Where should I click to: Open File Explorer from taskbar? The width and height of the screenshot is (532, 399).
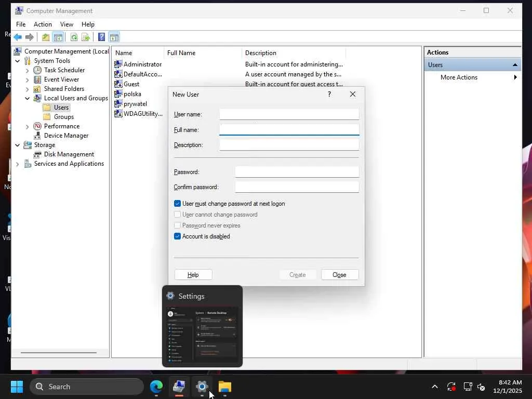coord(224,387)
